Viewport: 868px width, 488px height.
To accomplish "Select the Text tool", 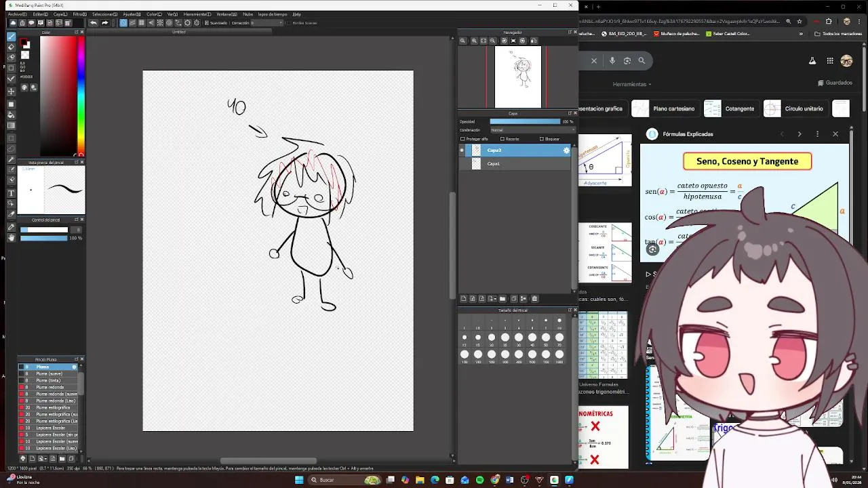I will 11,192.
